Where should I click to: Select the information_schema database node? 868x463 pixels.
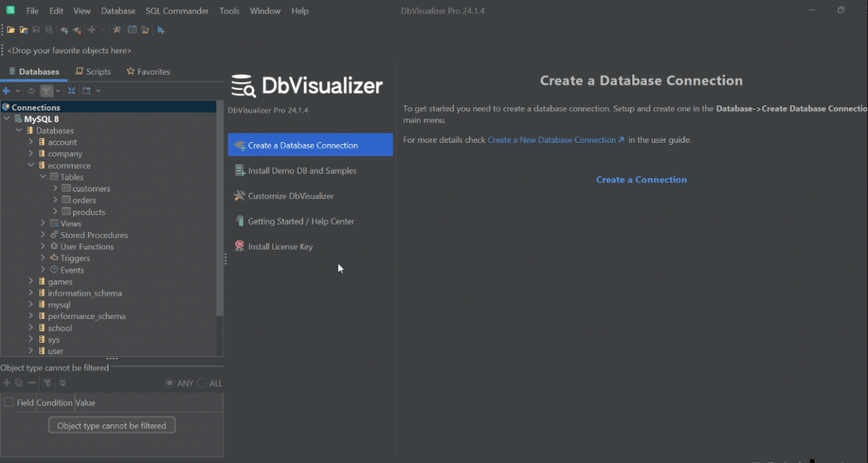[x=85, y=292]
